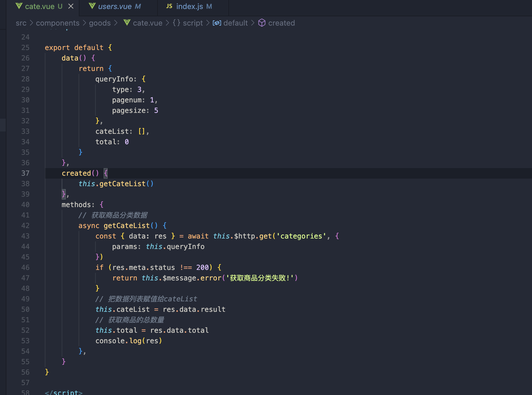Open the script breadcrumb
This screenshot has width=532, height=395.
(x=193, y=23)
